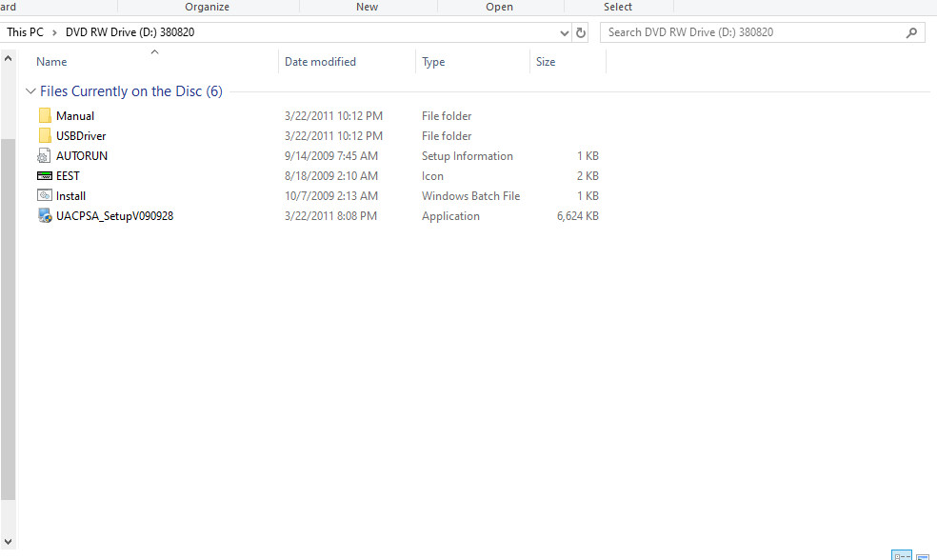Open the address bar history dropdown
The height and width of the screenshot is (560, 937).
564,33
